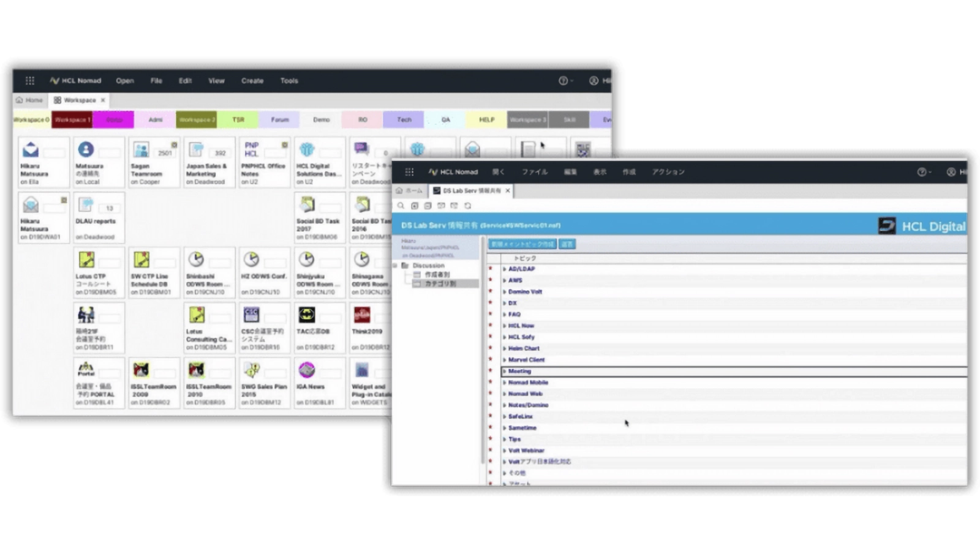Open Shinjyuku ODWS Room tile

[319, 273]
